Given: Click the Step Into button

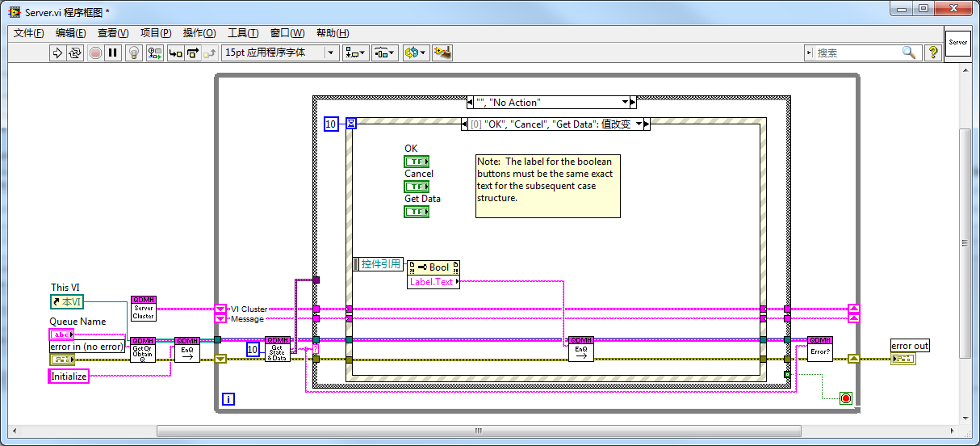Looking at the screenshot, I should click(x=175, y=53).
